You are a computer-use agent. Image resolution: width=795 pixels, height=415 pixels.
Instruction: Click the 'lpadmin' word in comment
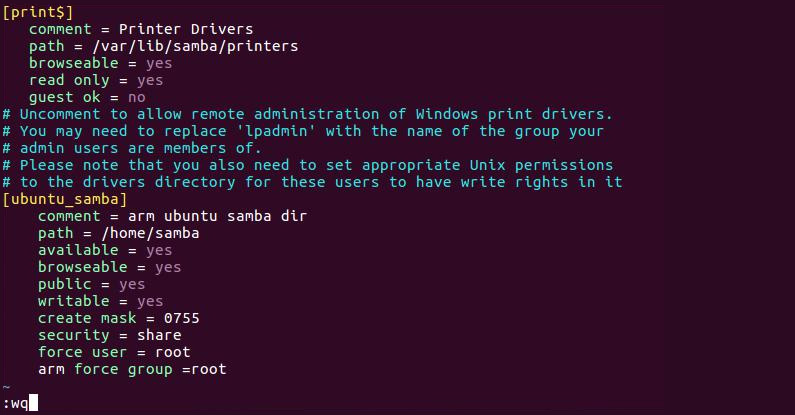coord(276,131)
